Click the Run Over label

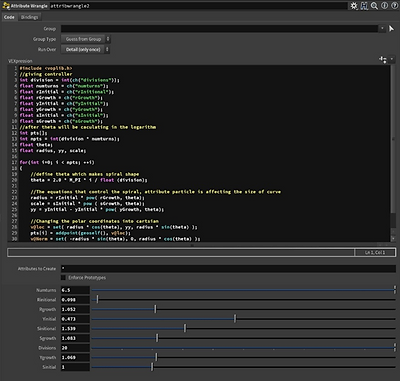tap(47, 49)
